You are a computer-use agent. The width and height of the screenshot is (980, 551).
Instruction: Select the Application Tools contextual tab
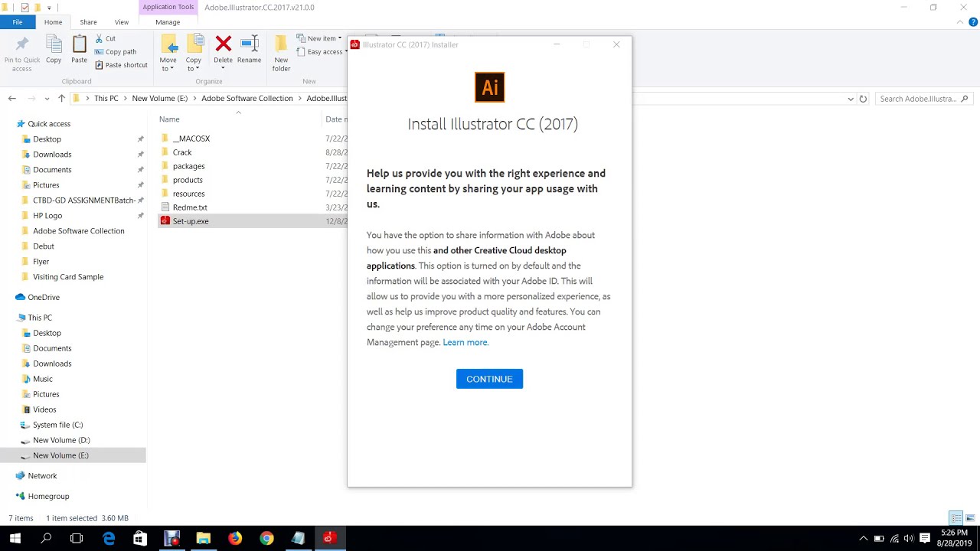168,7
